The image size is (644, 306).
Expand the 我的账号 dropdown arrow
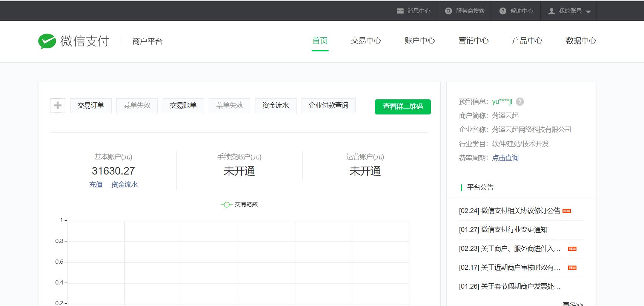coord(588,12)
